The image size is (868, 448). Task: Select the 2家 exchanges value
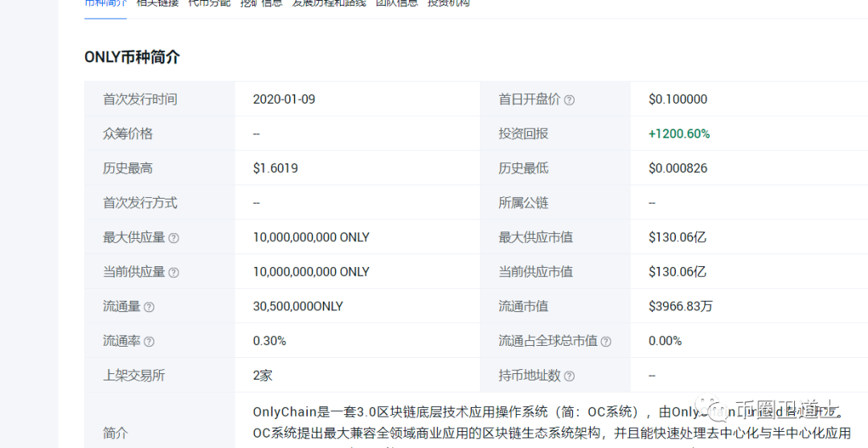[262, 375]
